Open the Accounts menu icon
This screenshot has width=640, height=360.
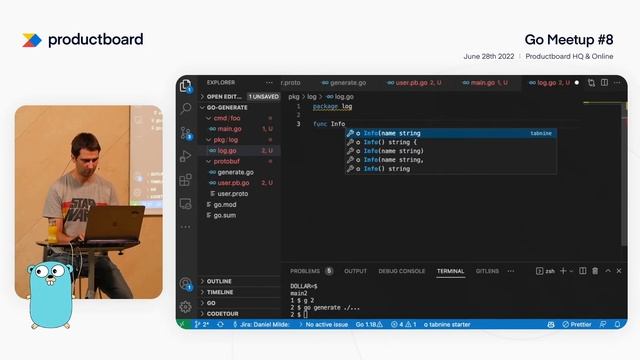click(186, 283)
